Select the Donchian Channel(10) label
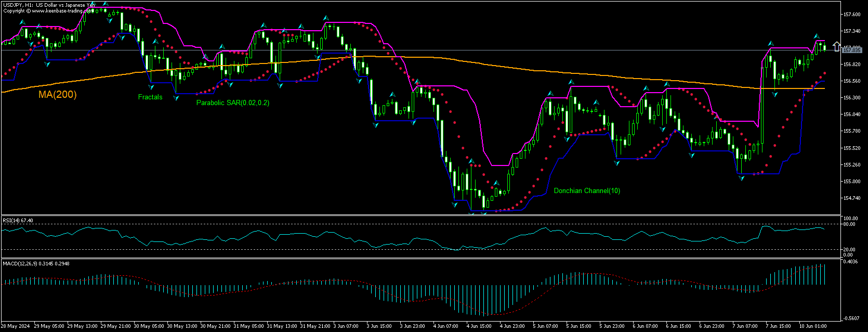The width and height of the screenshot is (868, 332). [x=587, y=191]
